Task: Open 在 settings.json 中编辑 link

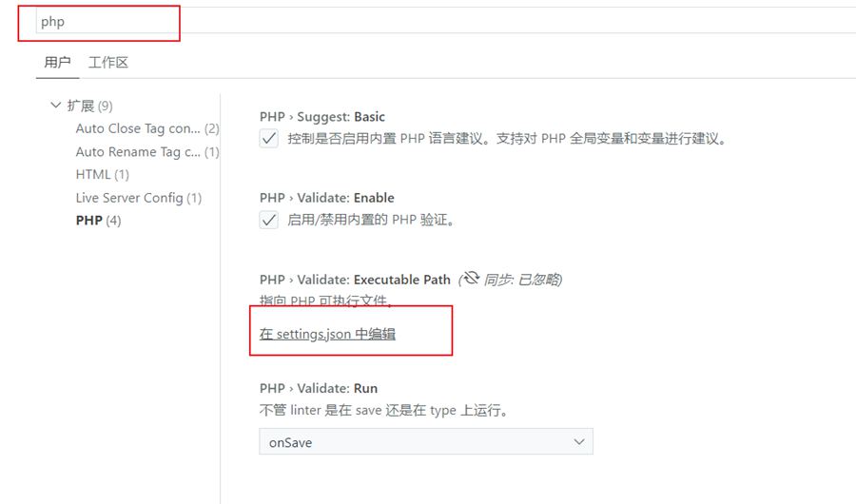Action: pos(327,334)
